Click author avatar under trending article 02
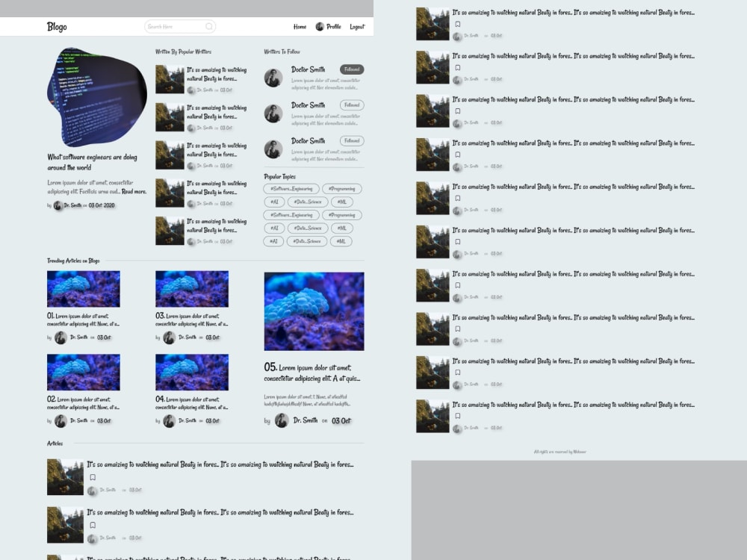Screen dimensions: 747x560 point(61,421)
